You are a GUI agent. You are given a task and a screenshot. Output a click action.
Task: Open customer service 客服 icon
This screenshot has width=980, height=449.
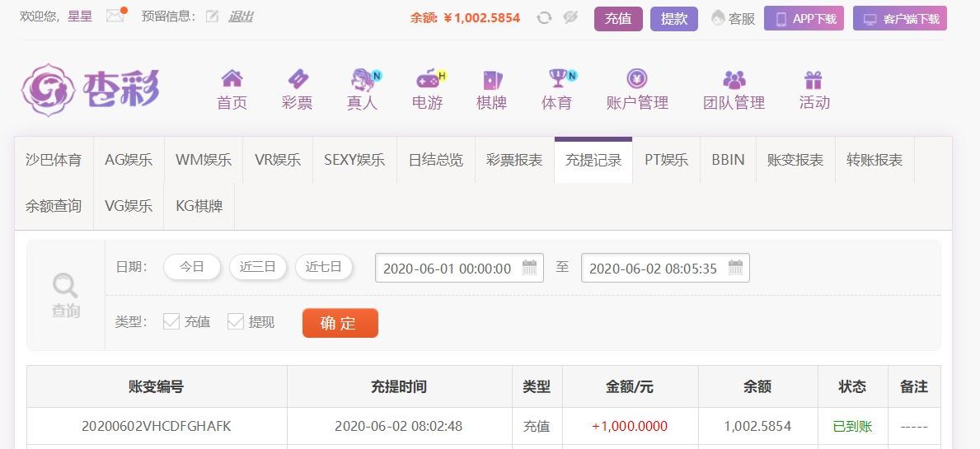coord(718,18)
